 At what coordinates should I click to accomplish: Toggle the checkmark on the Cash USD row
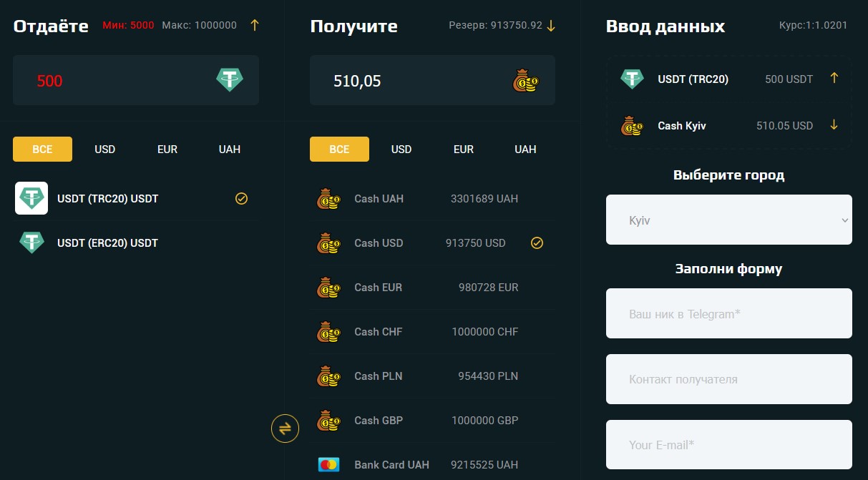click(x=537, y=243)
